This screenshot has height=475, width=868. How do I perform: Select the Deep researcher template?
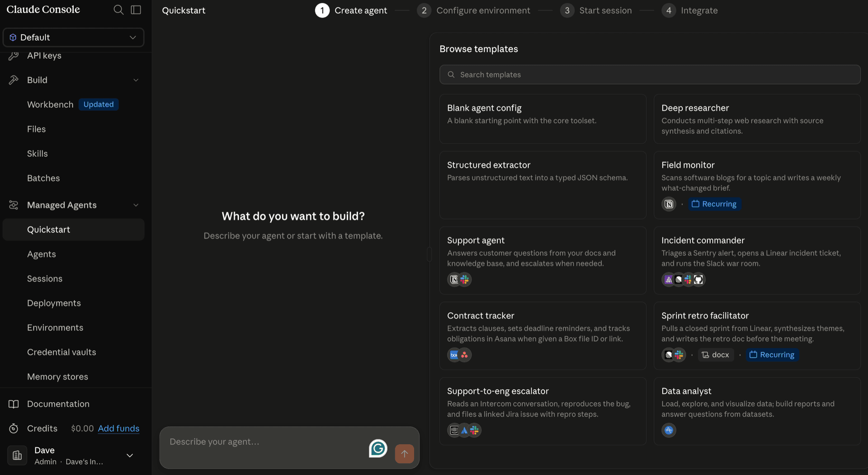coord(757,119)
